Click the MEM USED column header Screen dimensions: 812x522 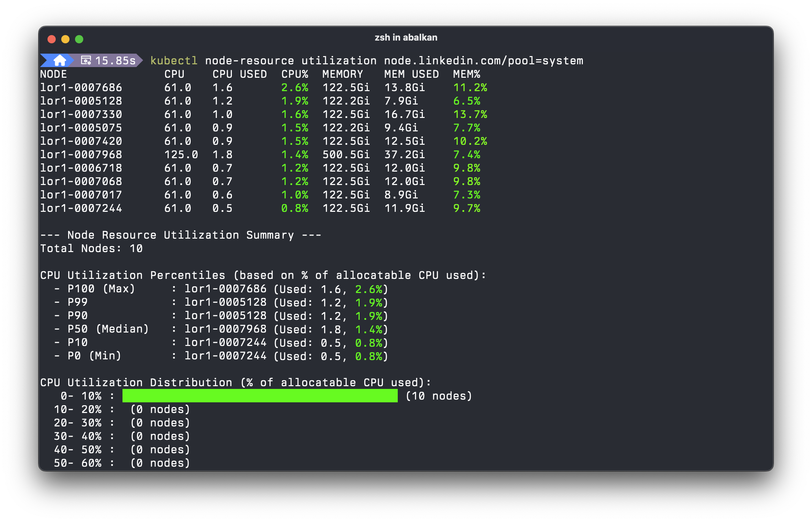411,74
